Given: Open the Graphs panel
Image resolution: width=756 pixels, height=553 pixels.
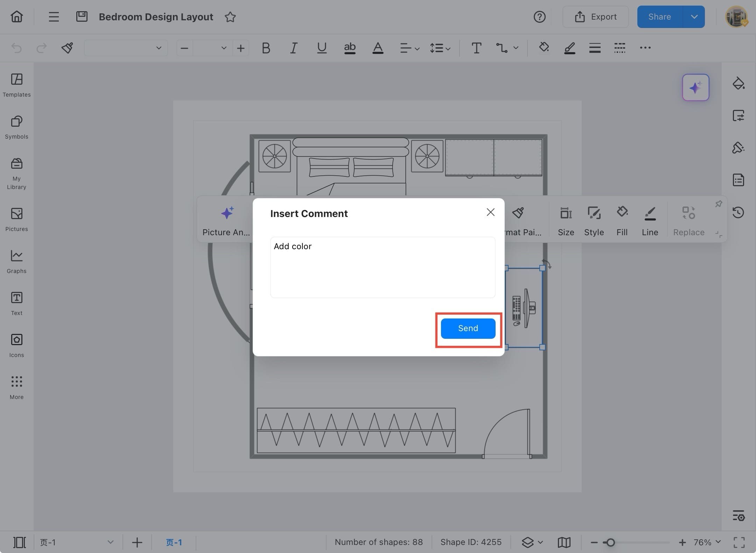Looking at the screenshot, I should click(x=16, y=261).
